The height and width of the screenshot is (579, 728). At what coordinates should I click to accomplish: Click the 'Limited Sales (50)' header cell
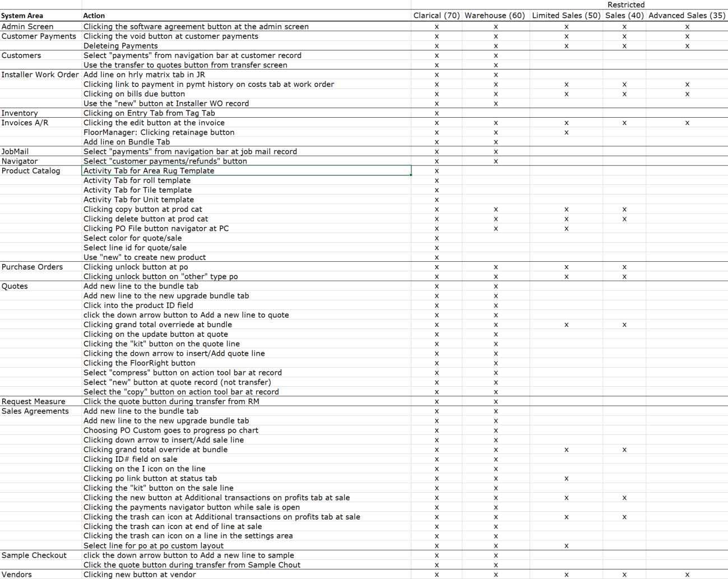click(x=566, y=16)
